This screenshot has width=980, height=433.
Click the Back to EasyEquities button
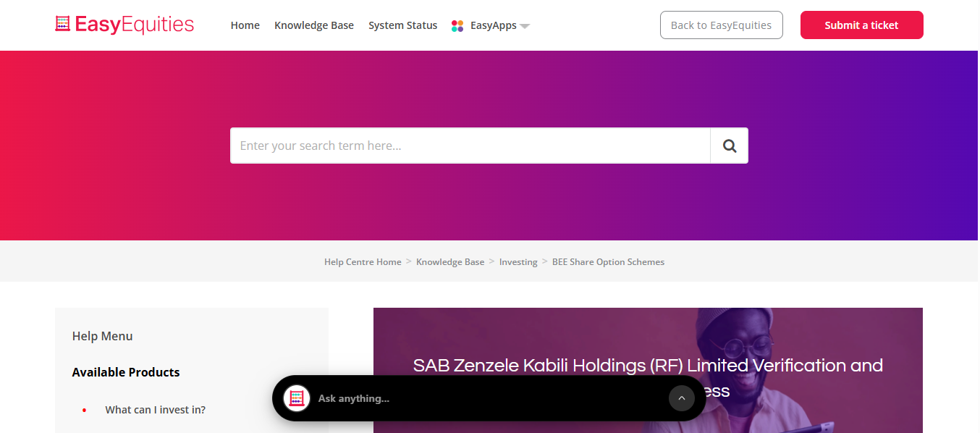pyautogui.click(x=722, y=25)
